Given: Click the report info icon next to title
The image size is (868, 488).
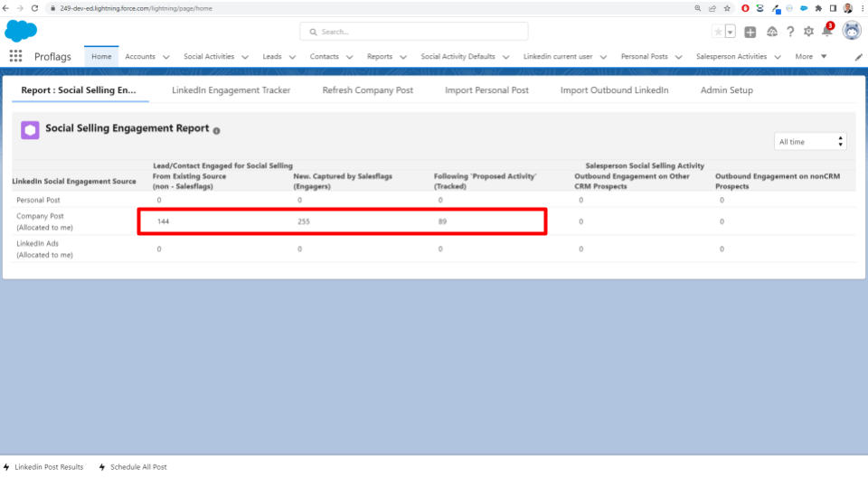Looking at the screenshot, I should 216,130.
